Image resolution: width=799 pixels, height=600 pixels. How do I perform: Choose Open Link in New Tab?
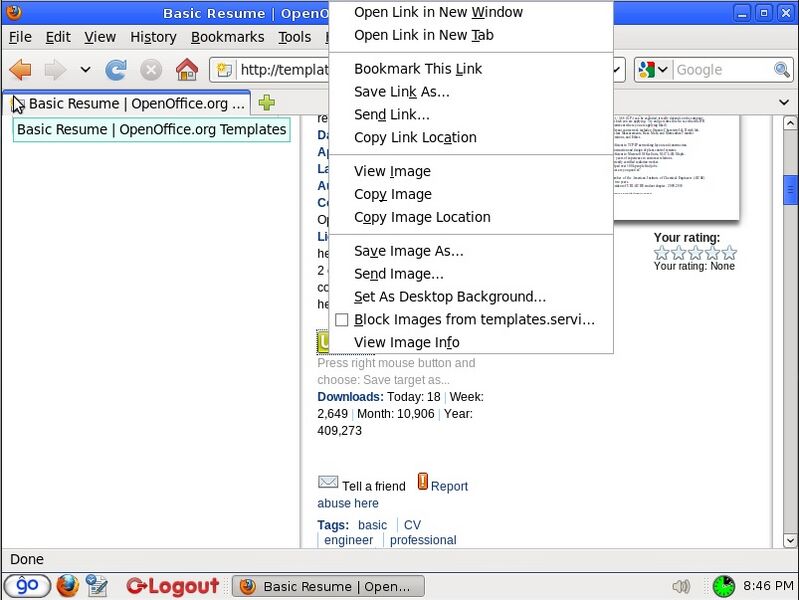pyautogui.click(x=470, y=35)
